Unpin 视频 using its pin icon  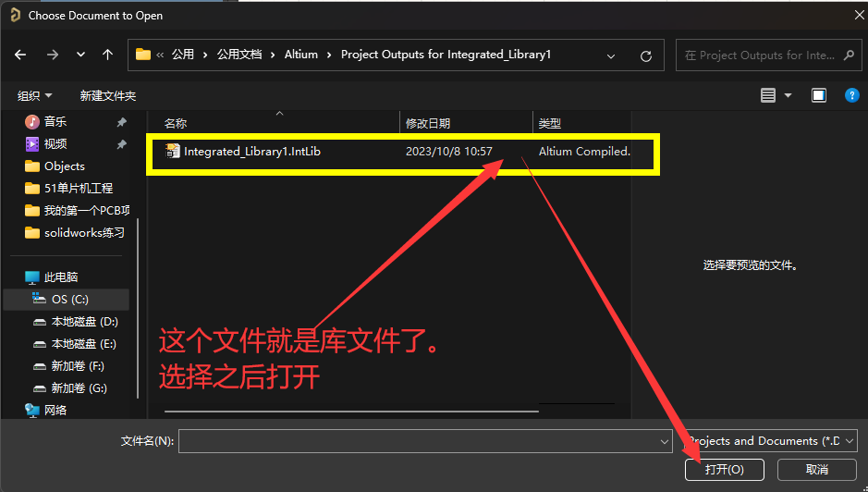(x=121, y=144)
